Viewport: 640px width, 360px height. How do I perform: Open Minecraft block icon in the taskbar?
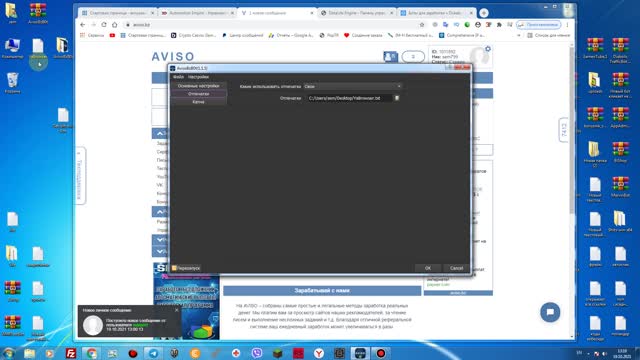(278, 353)
